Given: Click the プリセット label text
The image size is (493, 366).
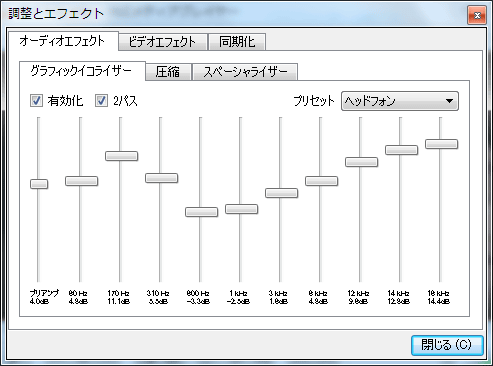Looking at the screenshot, I should [x=314, y=101].
